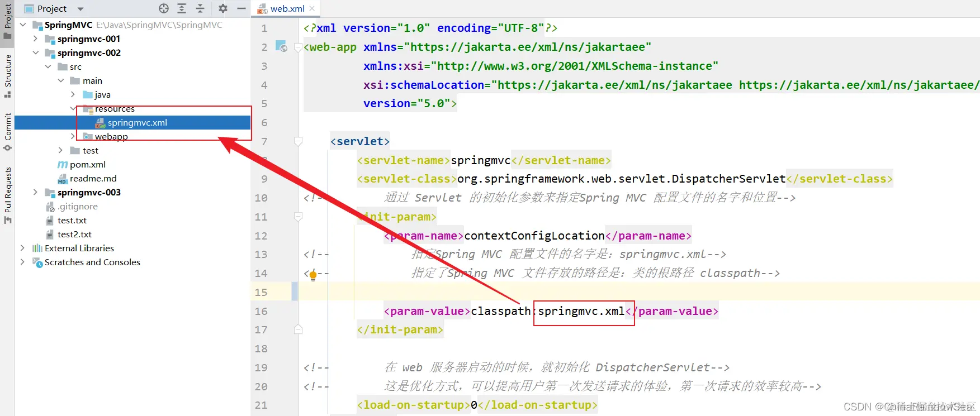Expand the java folder
This screenshot has width=980, height=416.
73,94
